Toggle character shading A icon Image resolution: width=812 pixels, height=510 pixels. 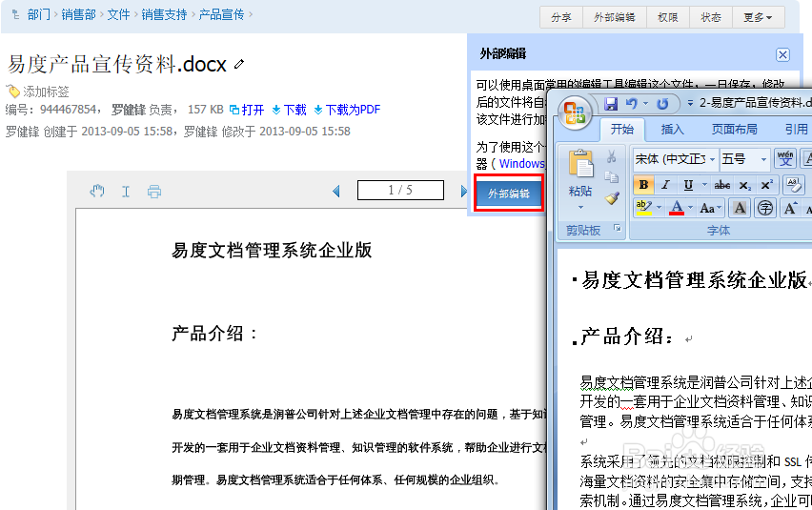click(x=740, y=208)
